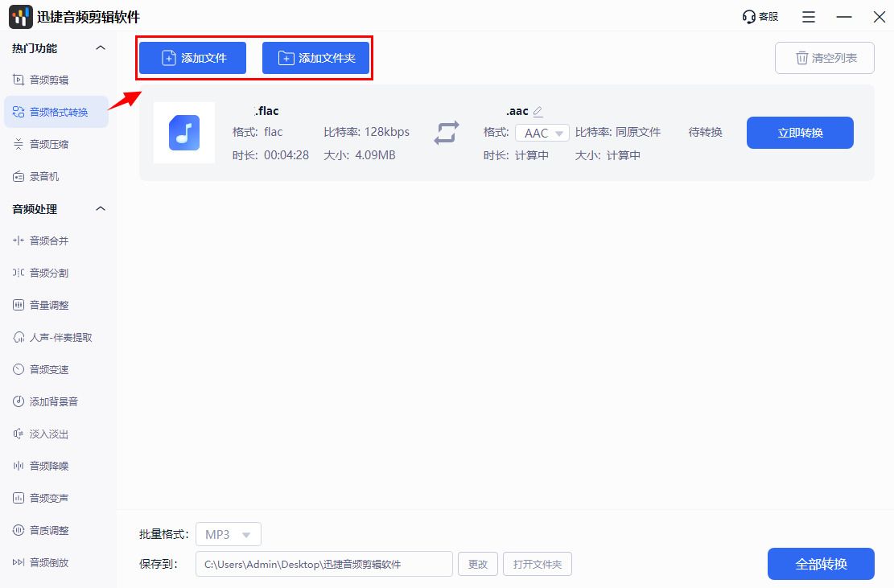The height and width of the screenshot is (588, 894).
Task: Click the 全部转换 button
Action: (821, 564)
